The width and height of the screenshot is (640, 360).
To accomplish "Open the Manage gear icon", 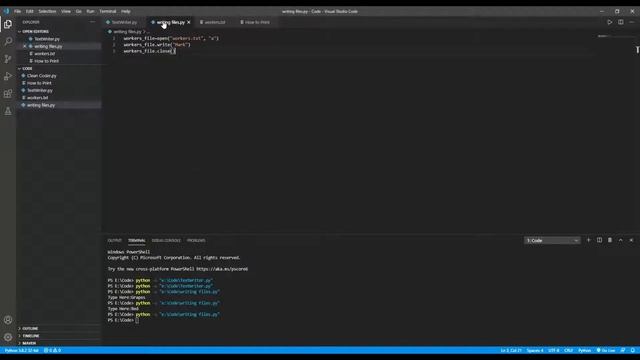I will click(8, 337).
